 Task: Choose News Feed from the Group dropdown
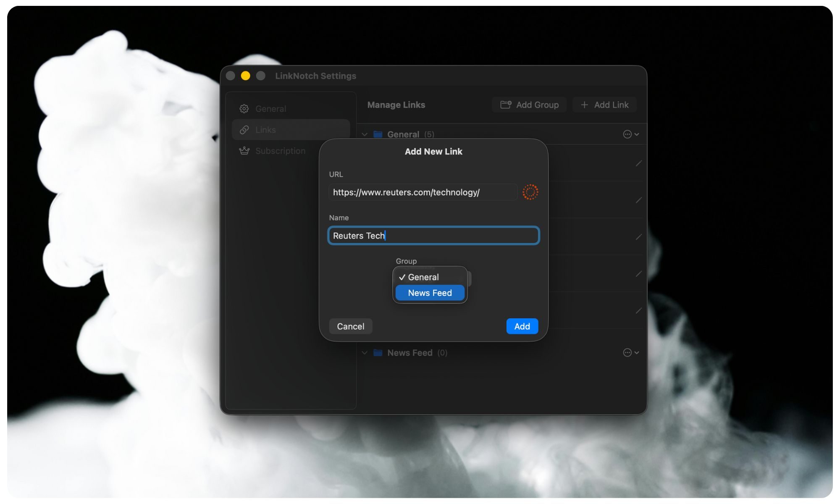click(x=429, y=293)
